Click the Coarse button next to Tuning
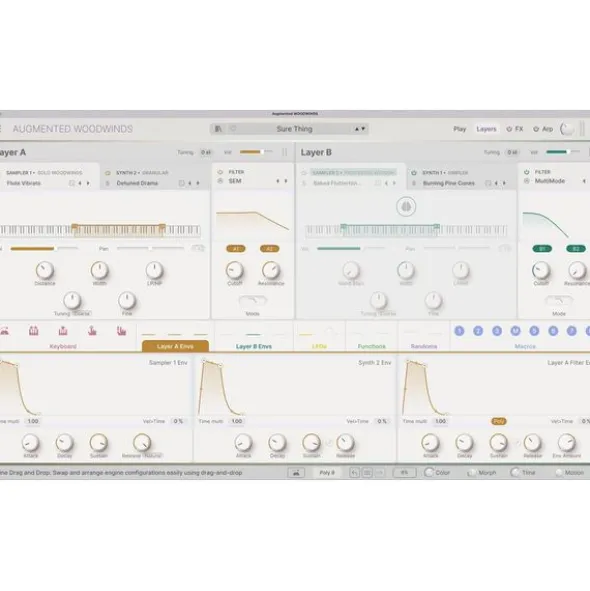Image resolution: width=590 pixels, height=591 pixels. tap(81, 314)
